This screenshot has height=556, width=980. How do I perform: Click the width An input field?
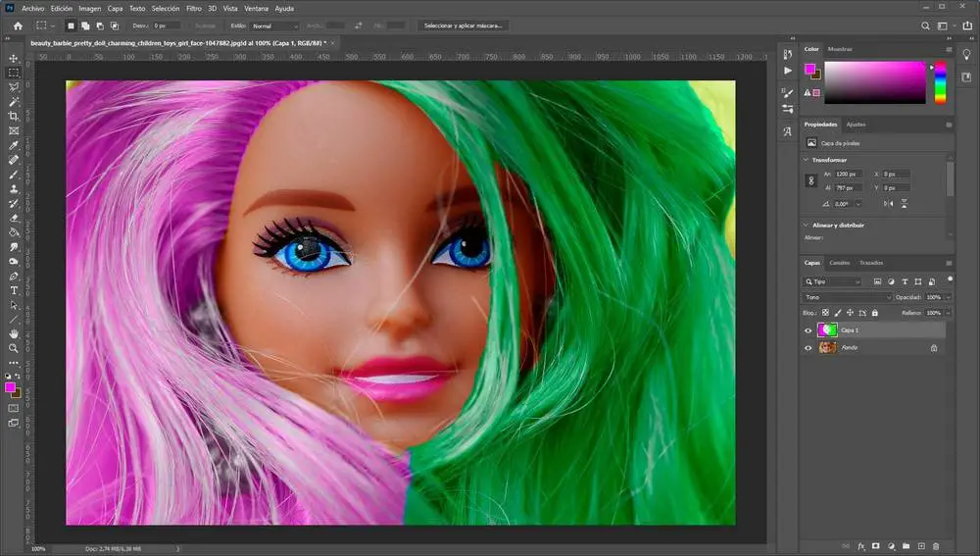(849, 174)
